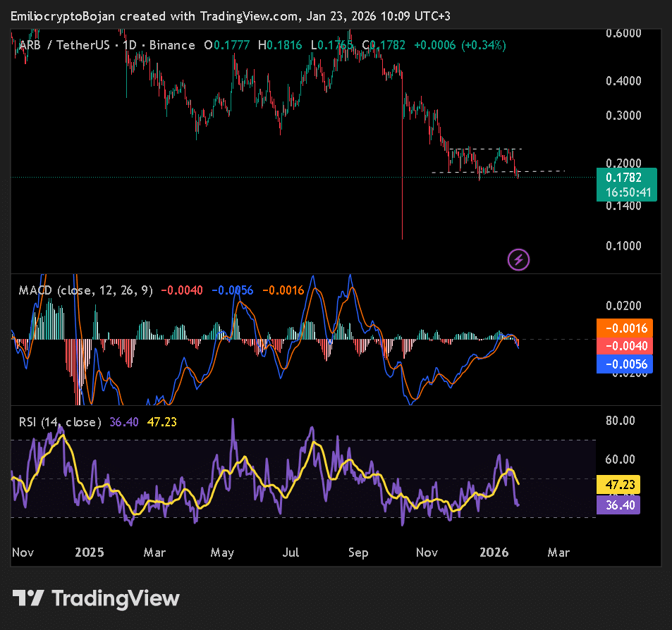Click the Sep label on the time axis
Image resolution: width=672 pixels, height=630 pixels.
click(x=358, y=552)
